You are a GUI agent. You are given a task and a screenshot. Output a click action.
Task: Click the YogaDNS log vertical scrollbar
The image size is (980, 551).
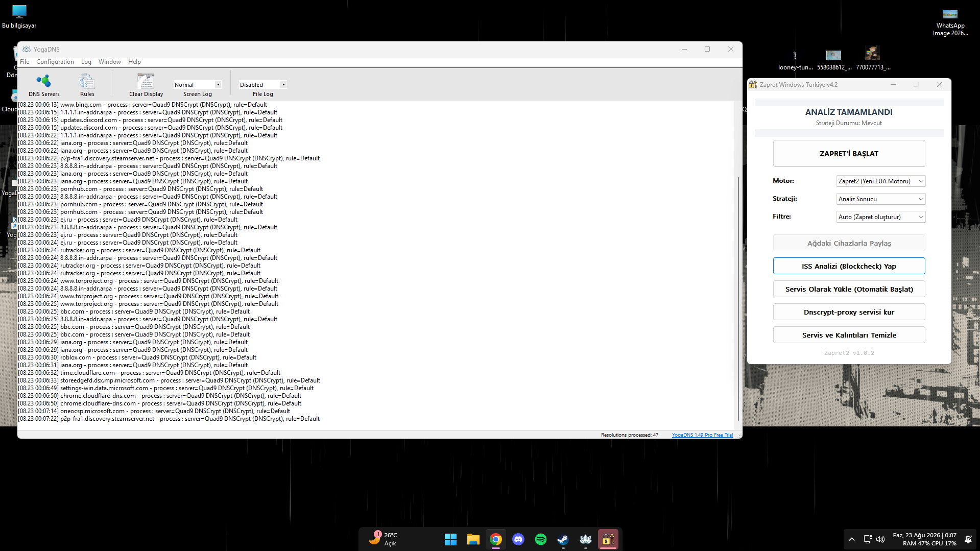point(738,299)
